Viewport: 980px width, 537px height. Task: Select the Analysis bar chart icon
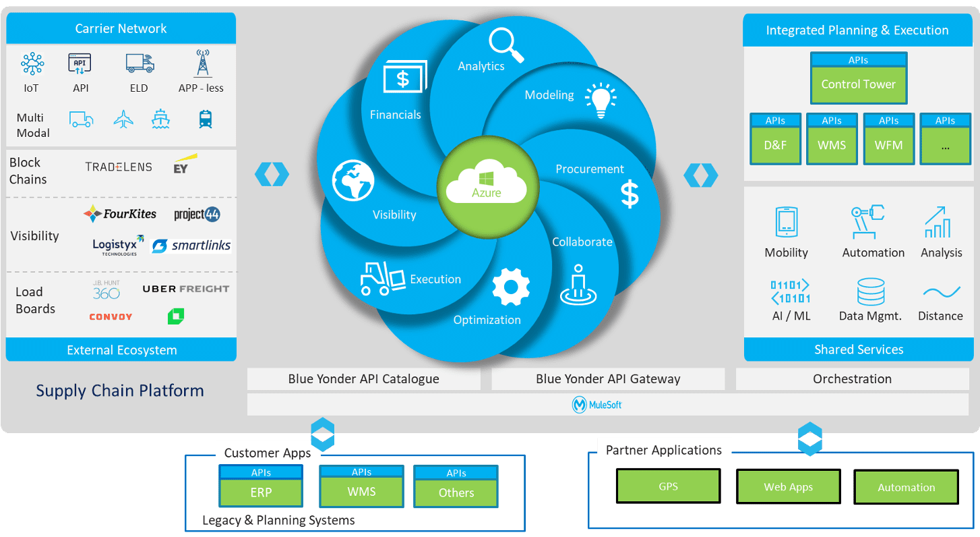pyautogui.click(x=938, y=222)
